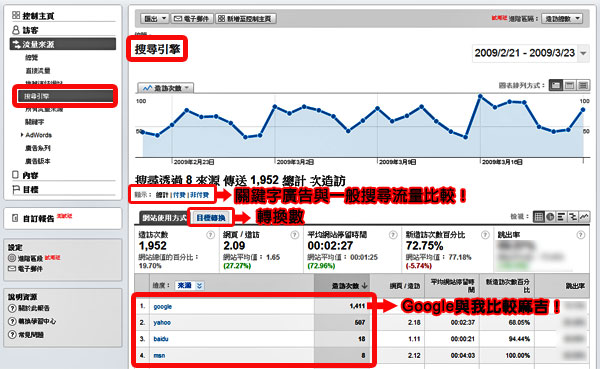Click the 68.05% value in yahoo row
The height and width of the screenshot is (369, 600).
coord(519,323)
